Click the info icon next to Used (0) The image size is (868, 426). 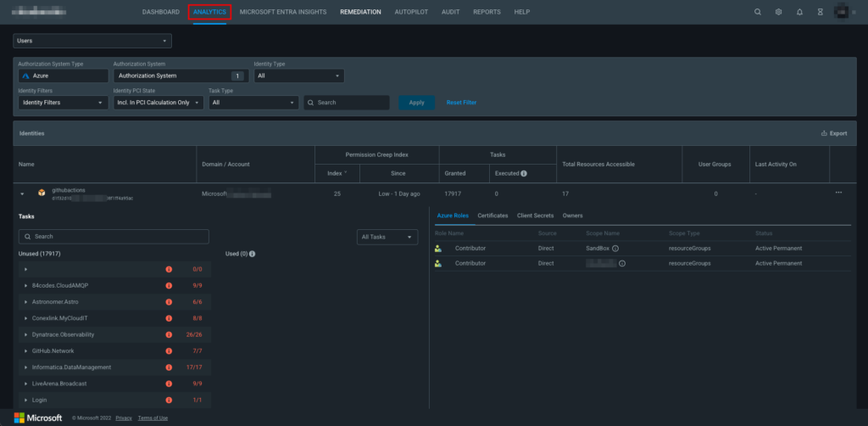coord(252,254)
